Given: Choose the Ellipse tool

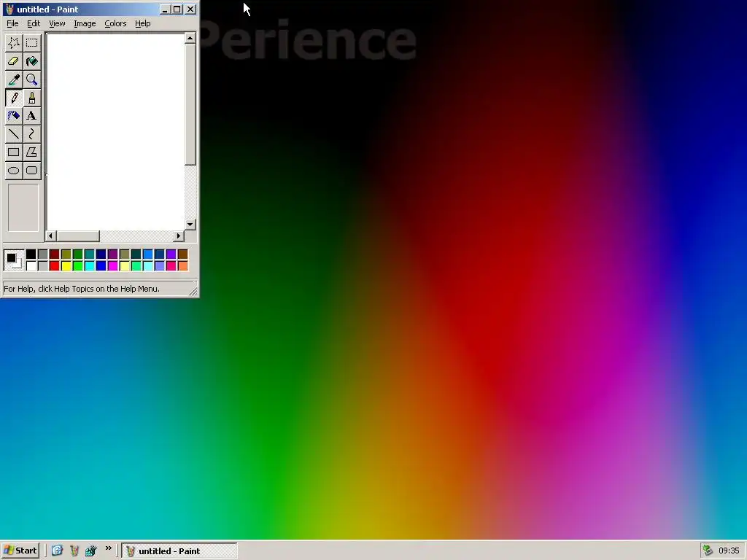Looking at the screenshot, I should click(x=13, y=171).
